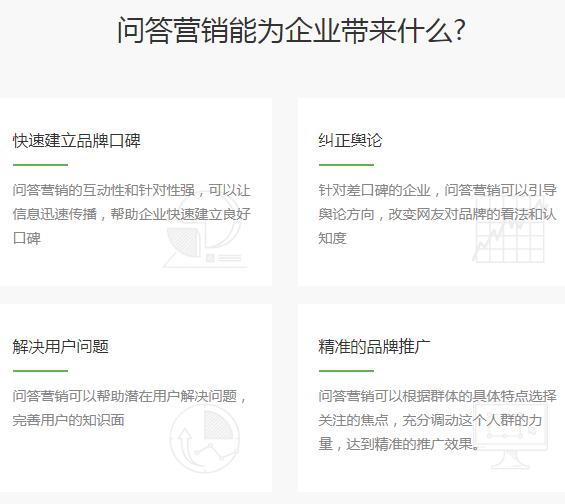Click paragraph starting 问答营销的互动性和针对性强

point(132,214)
